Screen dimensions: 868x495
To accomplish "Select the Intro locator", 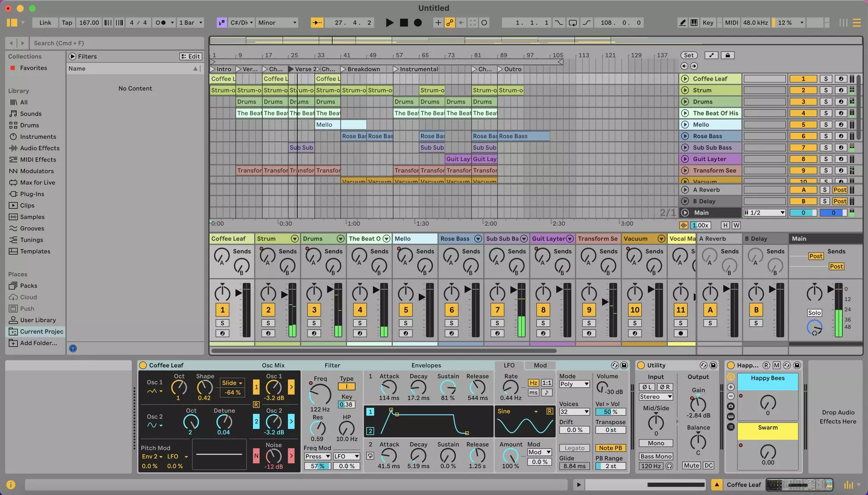I will tap(221, 69).
